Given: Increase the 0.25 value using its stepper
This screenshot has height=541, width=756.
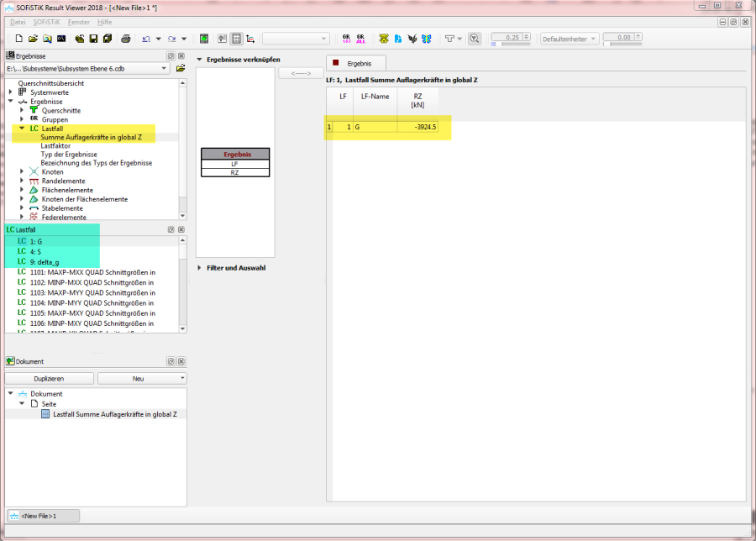Looking at the screenshot, I should (x=526, y=35).
